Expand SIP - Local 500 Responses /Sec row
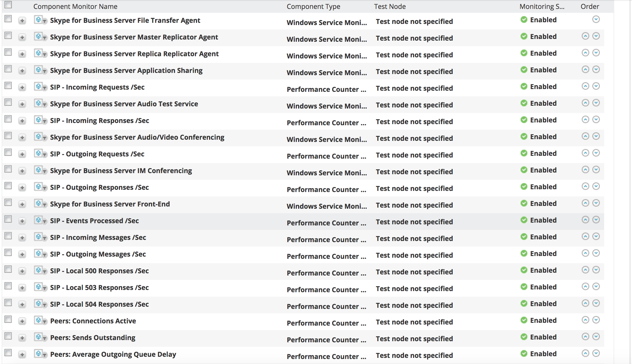Image resolution: width=632 pixels, height=364 pixels. (x=22, y=271)
